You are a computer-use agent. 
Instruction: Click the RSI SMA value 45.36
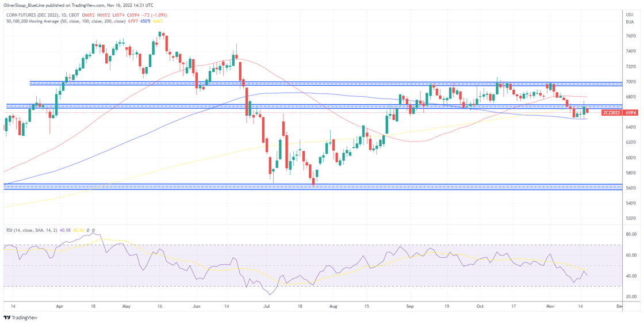click(x=77, y=230)
